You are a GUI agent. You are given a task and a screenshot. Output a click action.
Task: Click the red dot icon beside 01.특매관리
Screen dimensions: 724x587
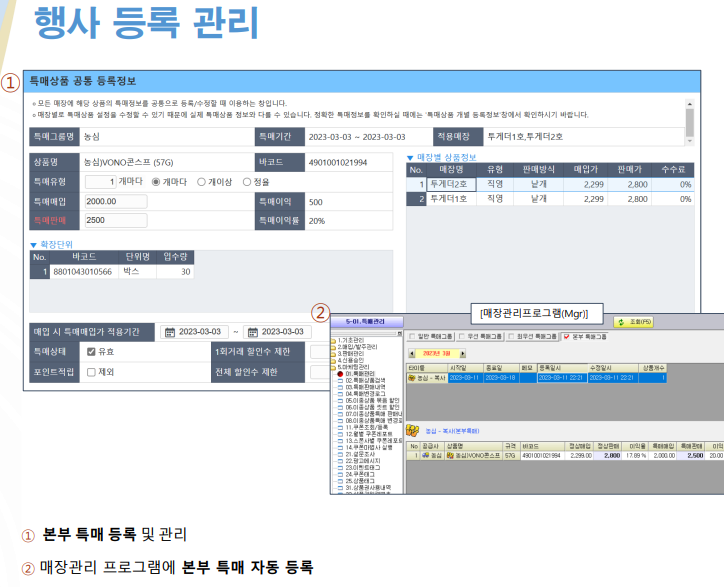coord(340,374)
